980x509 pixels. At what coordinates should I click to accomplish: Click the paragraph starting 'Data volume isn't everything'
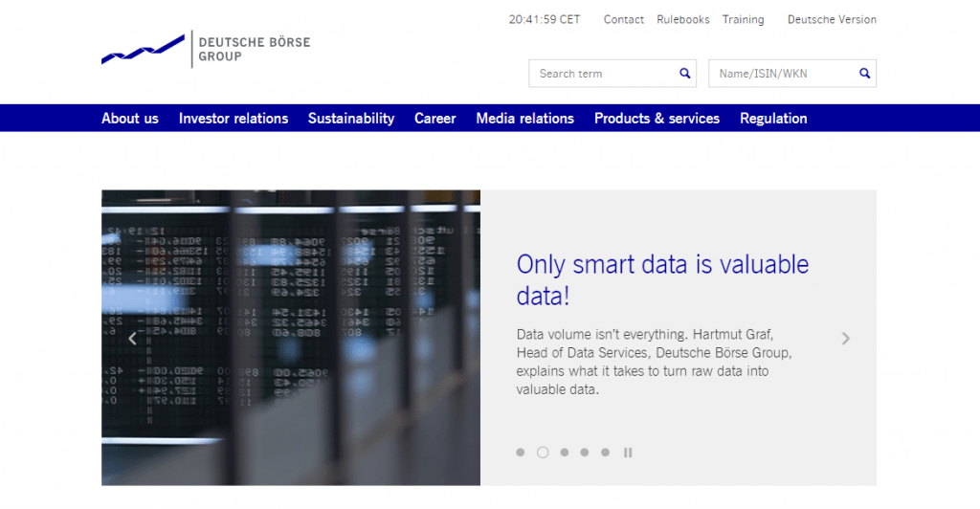654,362
